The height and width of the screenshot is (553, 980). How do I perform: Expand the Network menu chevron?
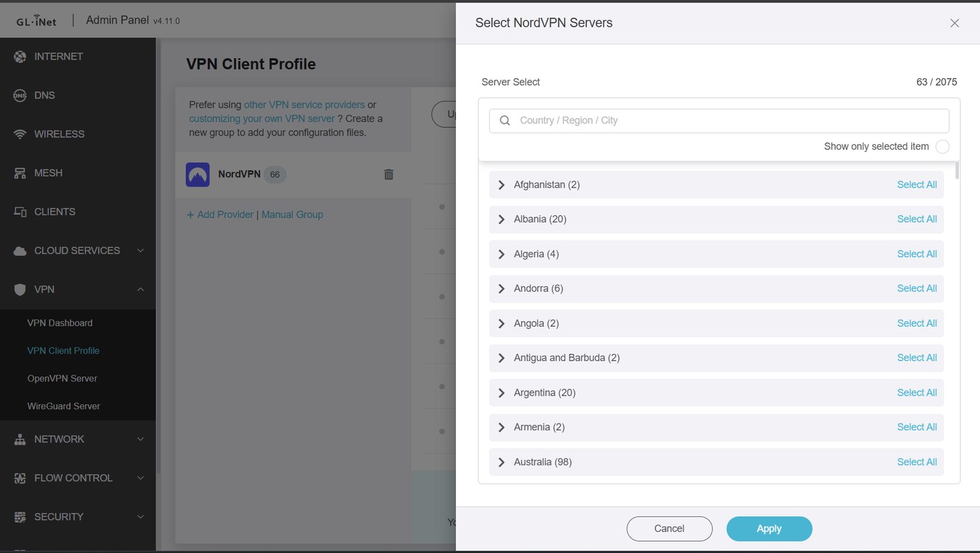pos(140,439)
